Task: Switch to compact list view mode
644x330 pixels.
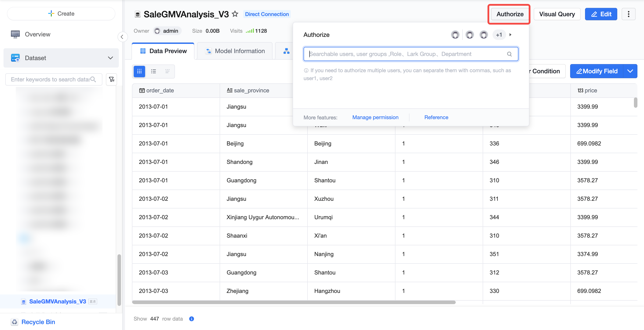Action: click(167, 71)
